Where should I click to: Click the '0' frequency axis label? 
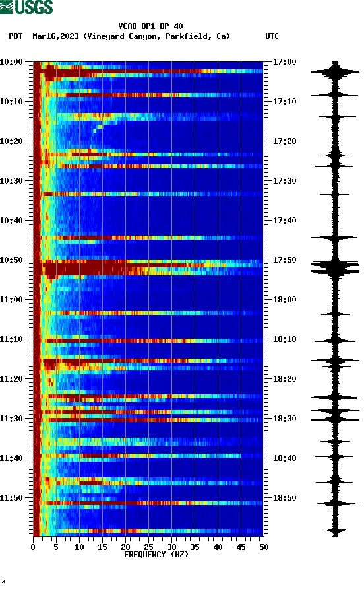(x=33, y=547)
